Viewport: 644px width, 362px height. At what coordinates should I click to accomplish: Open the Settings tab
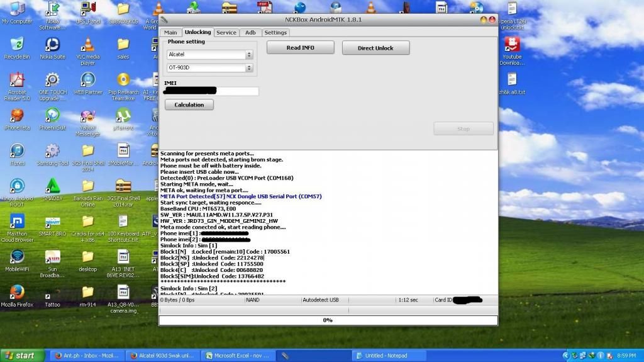[x=275, y=33]
